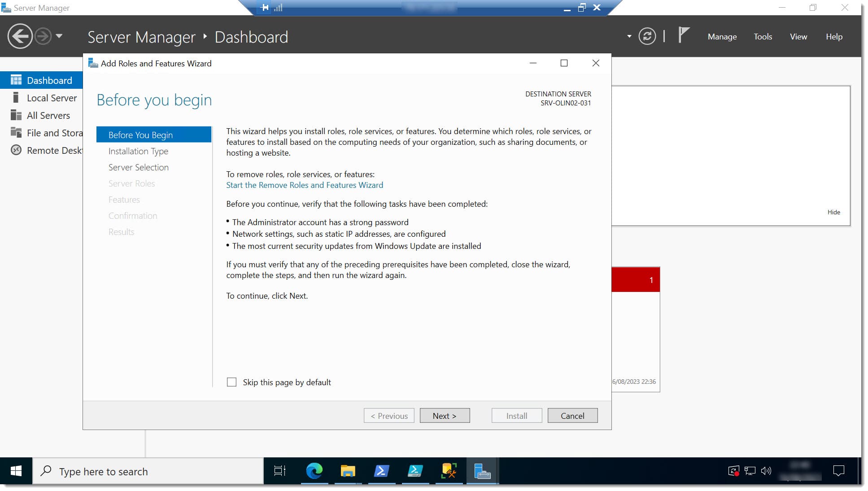Expand the Server Roles step
Image resolution: width=868 pixels, height=491 pixels.
pos(131,183)
